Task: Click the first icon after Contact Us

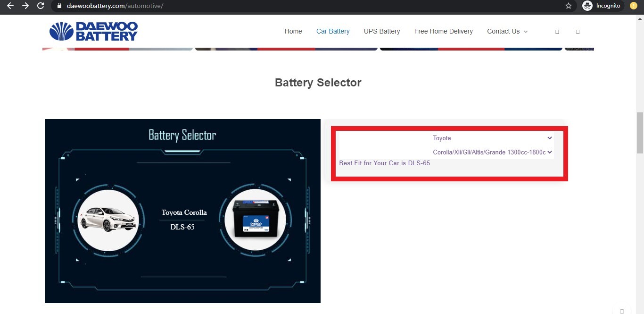Action: pyautogui.click(x=557, y=32)
